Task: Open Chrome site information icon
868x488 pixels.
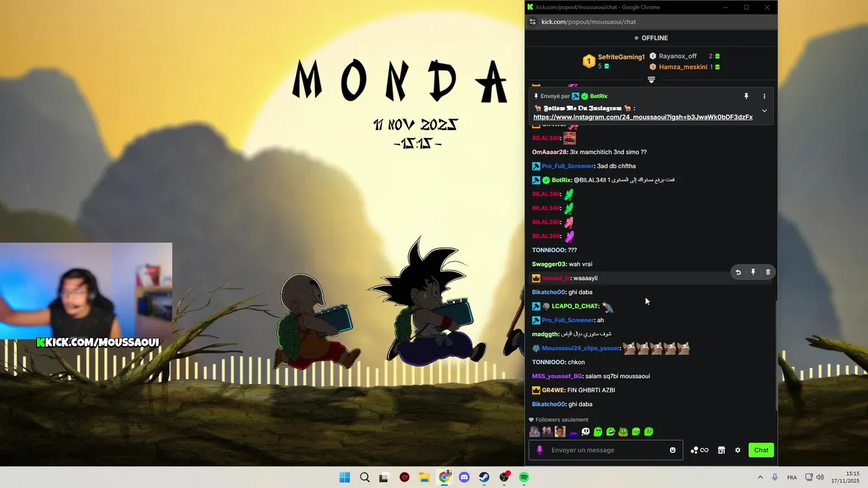Action: pos(532,22)
